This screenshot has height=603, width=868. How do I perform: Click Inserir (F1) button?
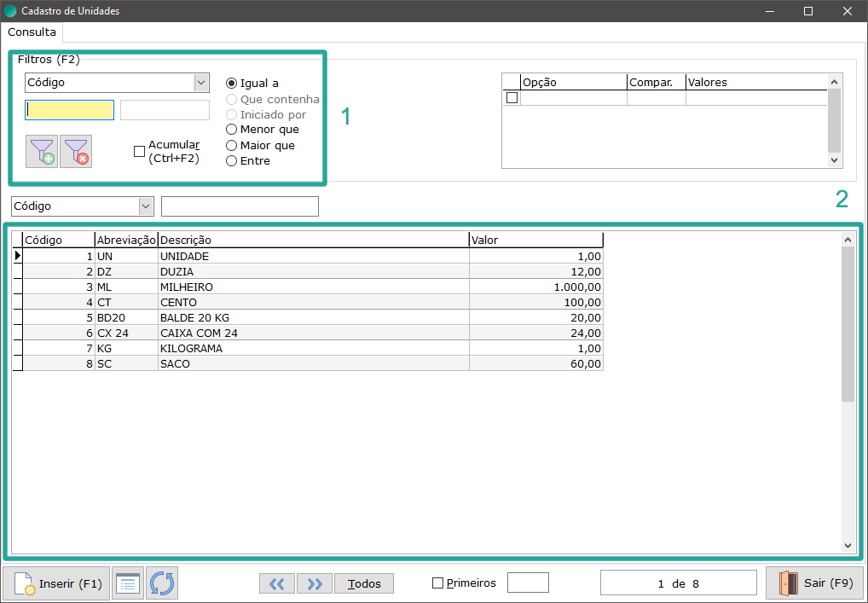click(x=57, y=583)
